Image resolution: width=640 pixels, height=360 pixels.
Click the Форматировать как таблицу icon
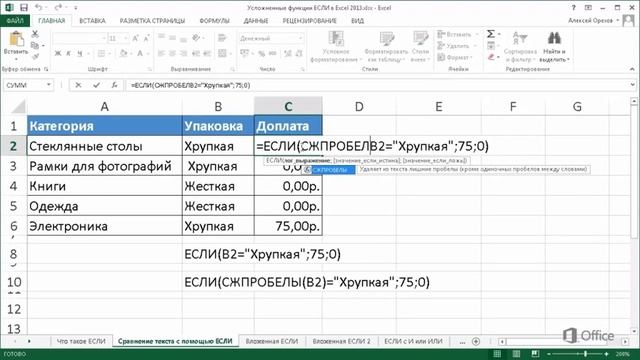[386, 39]
